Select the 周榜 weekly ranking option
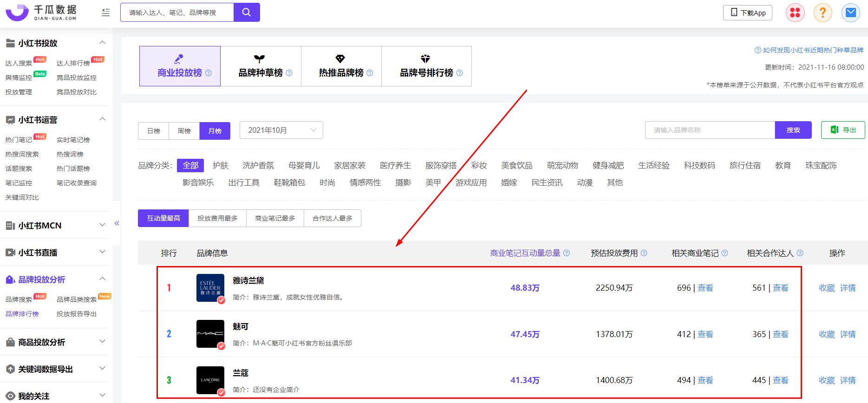Screen dimensions: 868x403 (184, 131)
